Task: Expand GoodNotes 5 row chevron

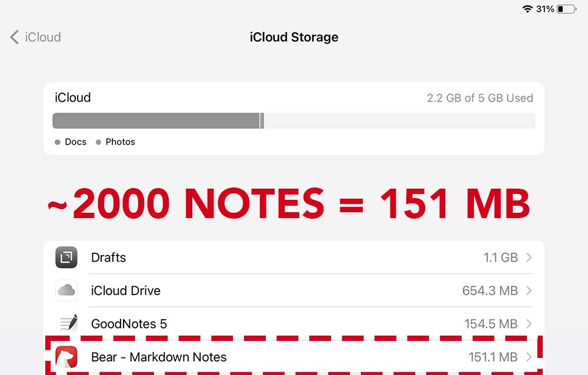Action: 529,323
